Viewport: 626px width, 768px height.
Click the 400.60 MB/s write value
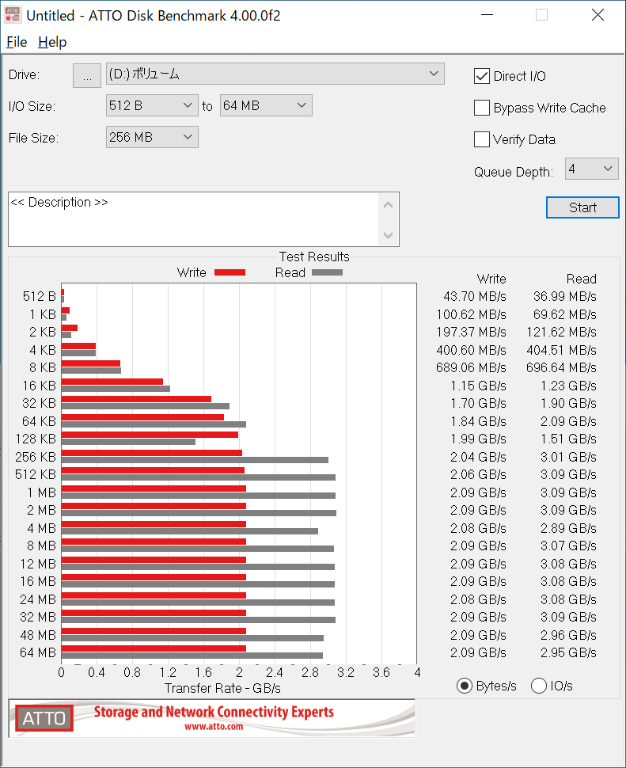tap(471, 350)
